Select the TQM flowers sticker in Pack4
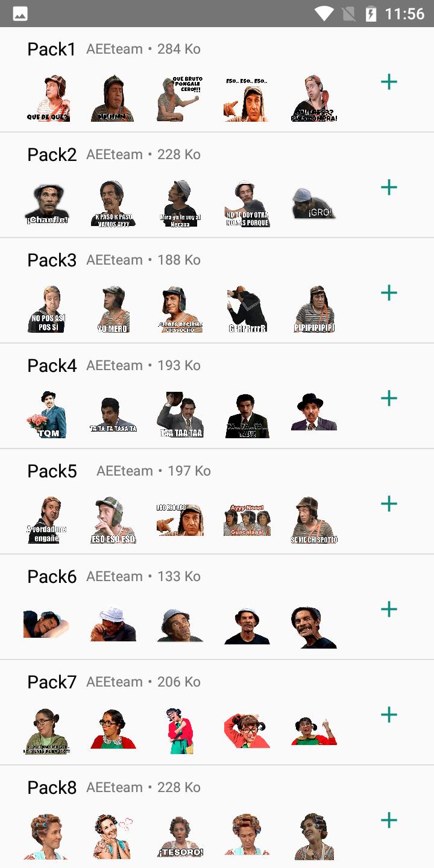434x868 pixels. point(47,414)
